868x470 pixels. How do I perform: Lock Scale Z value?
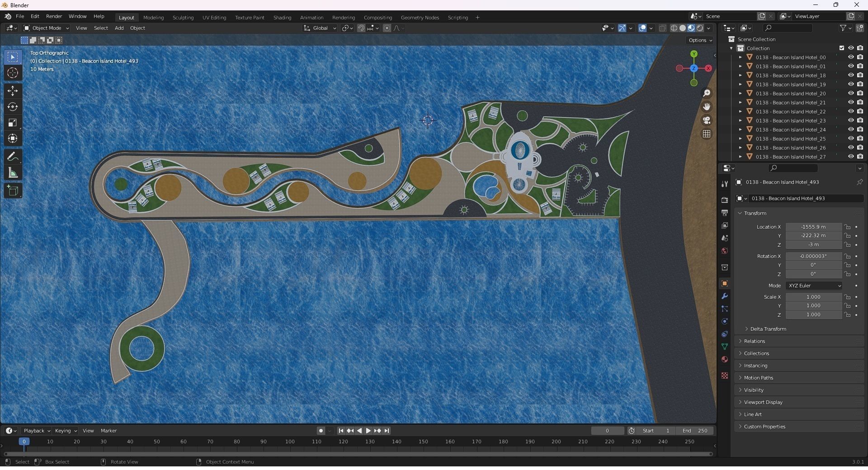tap(848, 315)
